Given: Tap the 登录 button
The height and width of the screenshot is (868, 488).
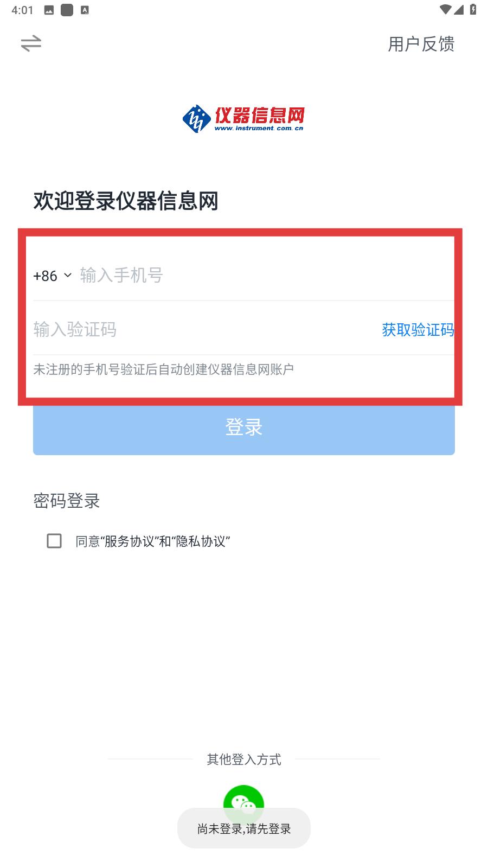Looking at the screenshot, I should coord(243,427).
